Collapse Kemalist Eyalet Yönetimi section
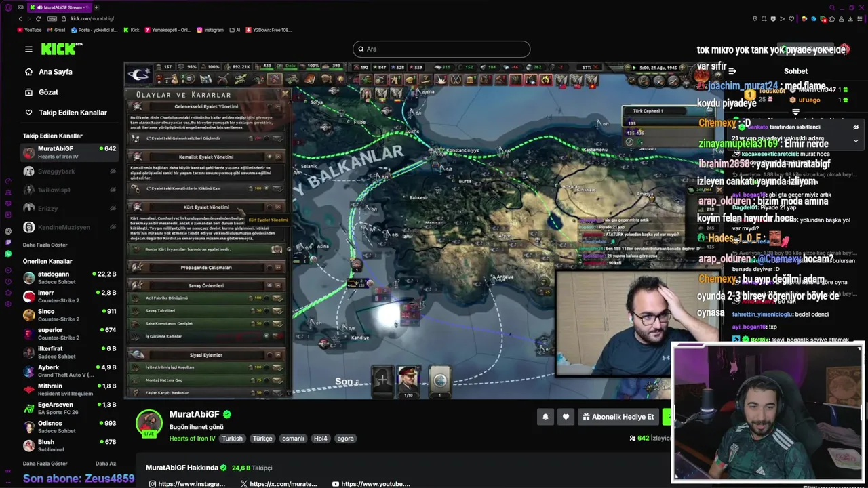Viewport: 868px width, 488px height. click(278, 157)
